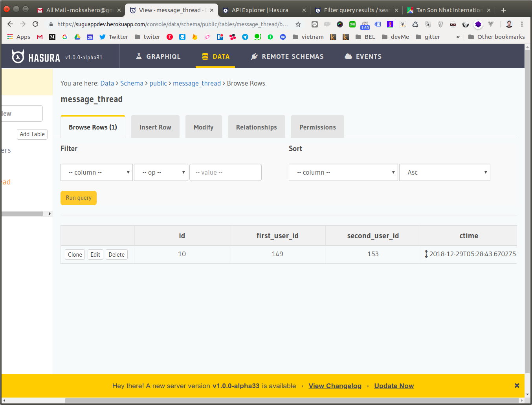Click the Run query button

pyautogui.click(x=78, y=198)
